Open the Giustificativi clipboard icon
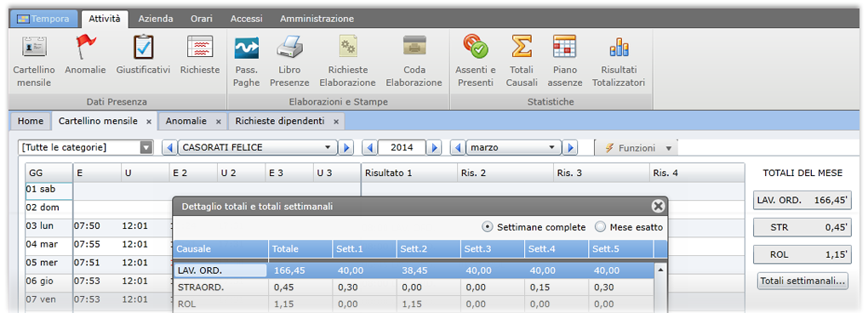868x313 pixels. (x=143, y=47)
